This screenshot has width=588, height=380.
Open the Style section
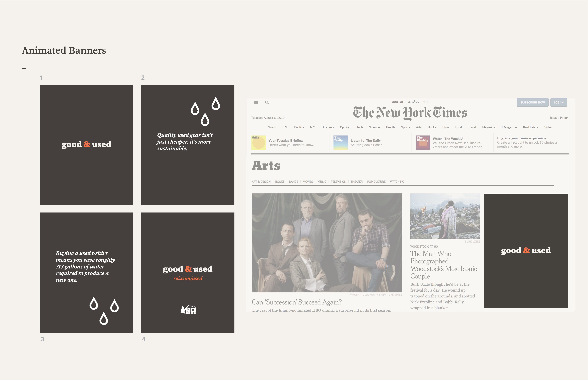pyautogui.click(x=446, y=127)
